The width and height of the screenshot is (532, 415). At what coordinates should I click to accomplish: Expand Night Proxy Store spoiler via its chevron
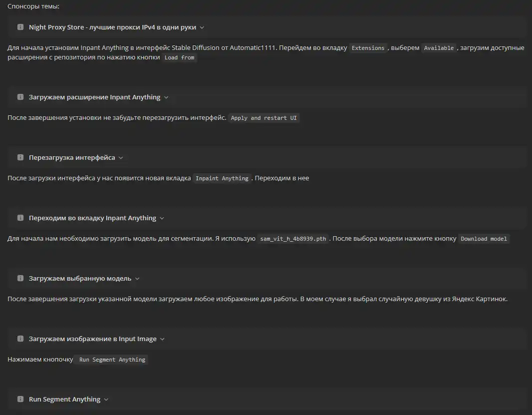(202, 27)
